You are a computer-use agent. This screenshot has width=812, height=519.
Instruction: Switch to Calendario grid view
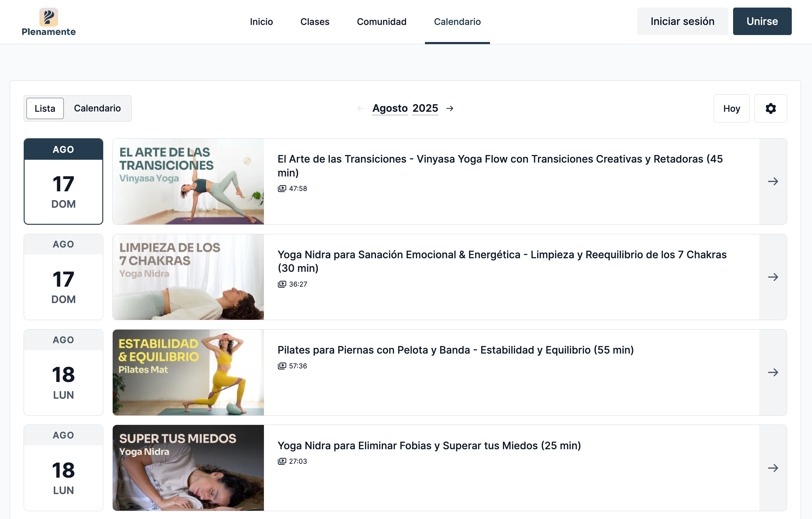coord(97,109)
